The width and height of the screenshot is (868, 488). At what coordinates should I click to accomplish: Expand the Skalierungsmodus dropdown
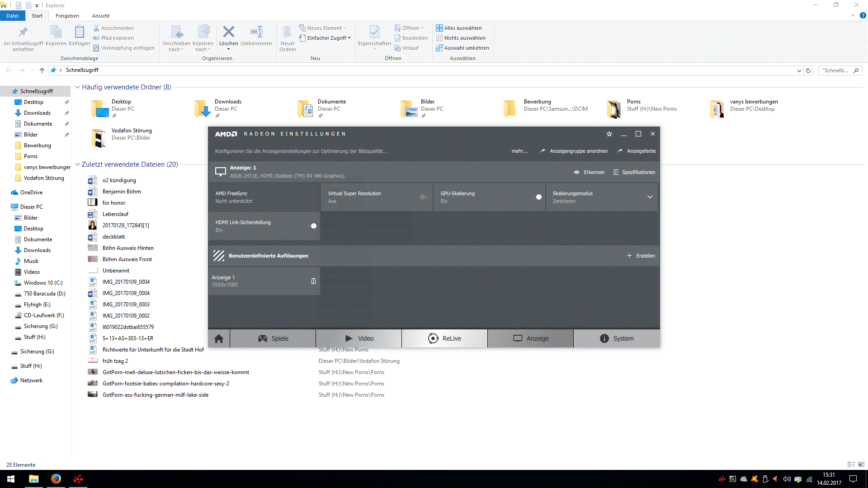650,197
